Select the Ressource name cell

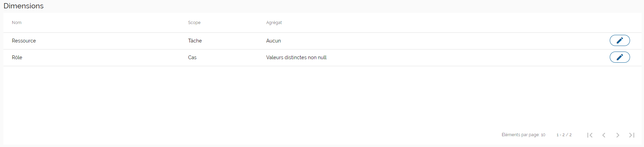pyautogui.click(x=24, y=41)
